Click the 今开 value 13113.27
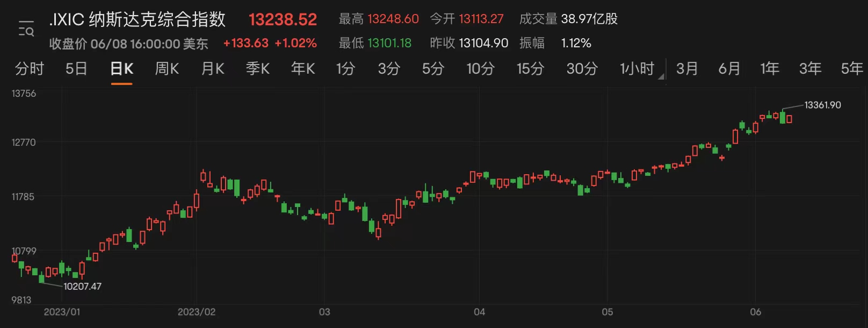Image resolution: width=868 pixels, height=328 pixels. (x=481, y=19)
